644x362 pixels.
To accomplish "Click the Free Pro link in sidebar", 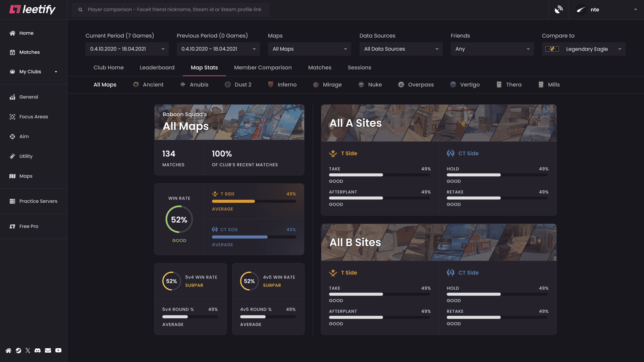I will (29, 226).
